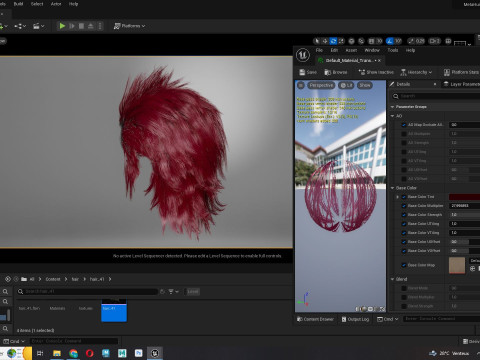Click Browse in material editor toolbar

pos(336,72)
